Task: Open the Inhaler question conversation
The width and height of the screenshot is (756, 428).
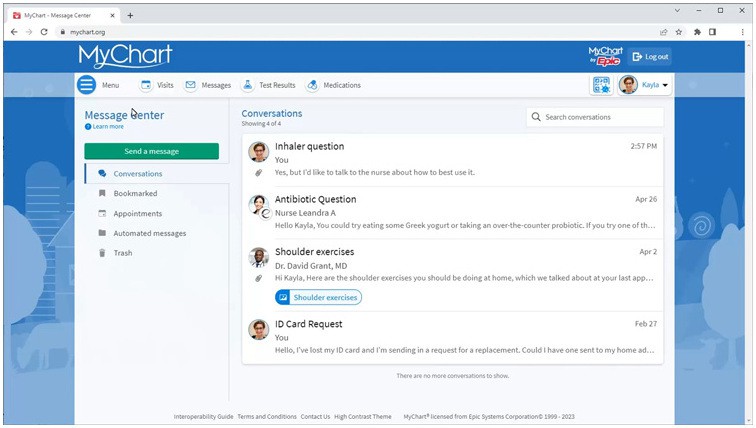Action: point(452,160)
